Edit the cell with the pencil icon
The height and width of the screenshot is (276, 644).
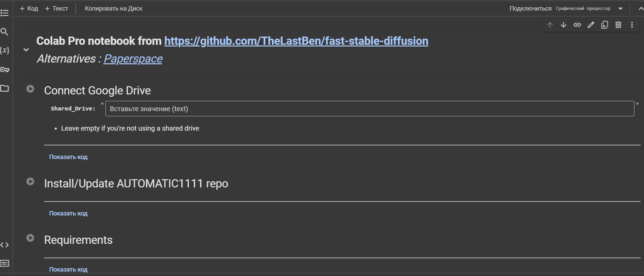pyautogui.click(x=591, y=25)
